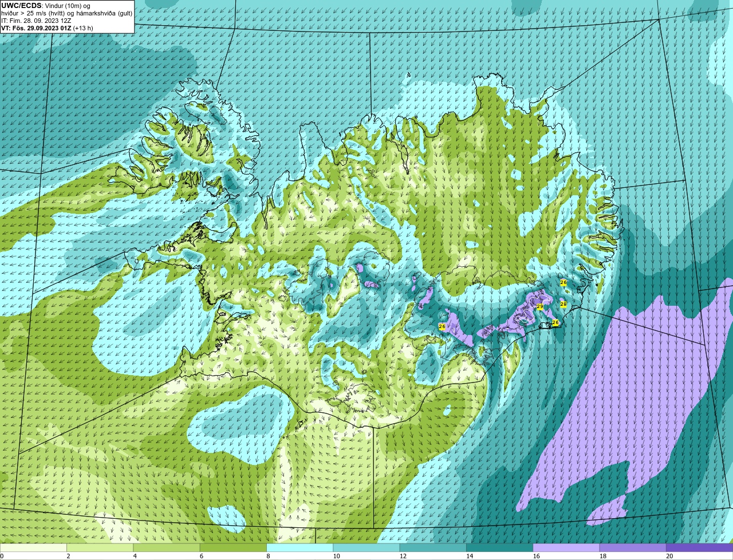Click the scale label "4"
Viewport: 733px width, 560px height.
[x=135, y=556]
